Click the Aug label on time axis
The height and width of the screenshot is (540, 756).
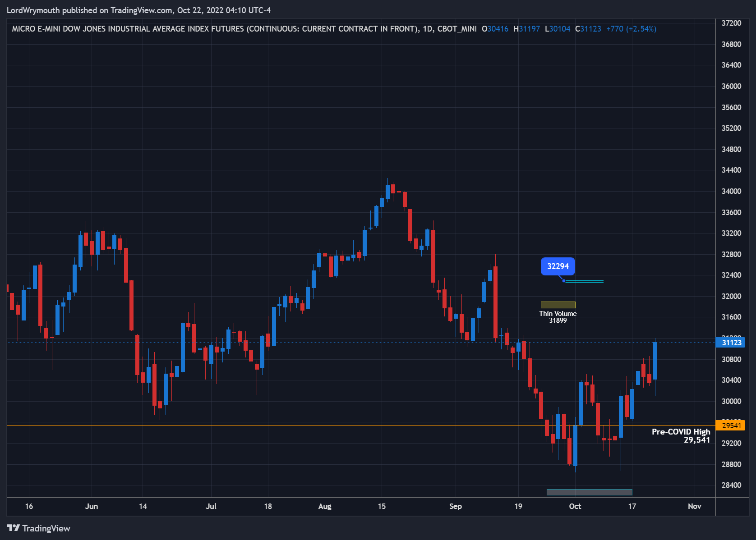click(325, 506)
